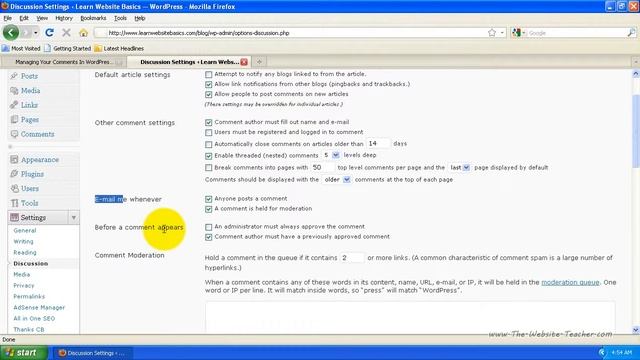Click the Users icon in sidebar
640x360 pixels.
(x=14, y=189)
